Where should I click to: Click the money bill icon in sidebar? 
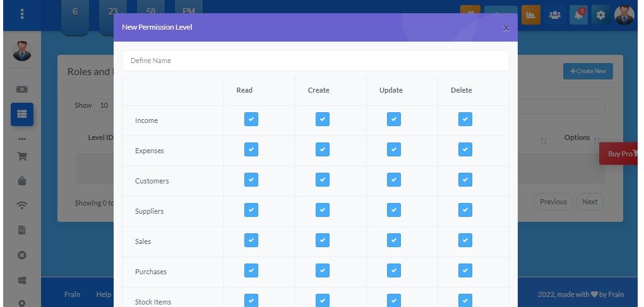click(x=22, y=90)
